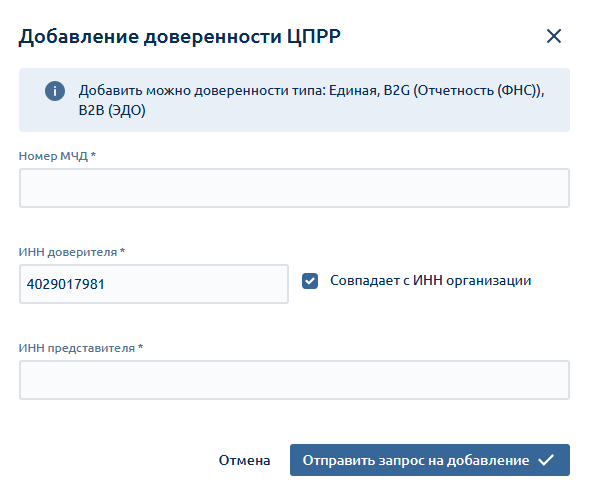Image resolution: width=594 pixels, height=497 pixels.
Task: Click B2G (Отчетность (ФНС)) text in banner
Action: click(x=462, y=91)
